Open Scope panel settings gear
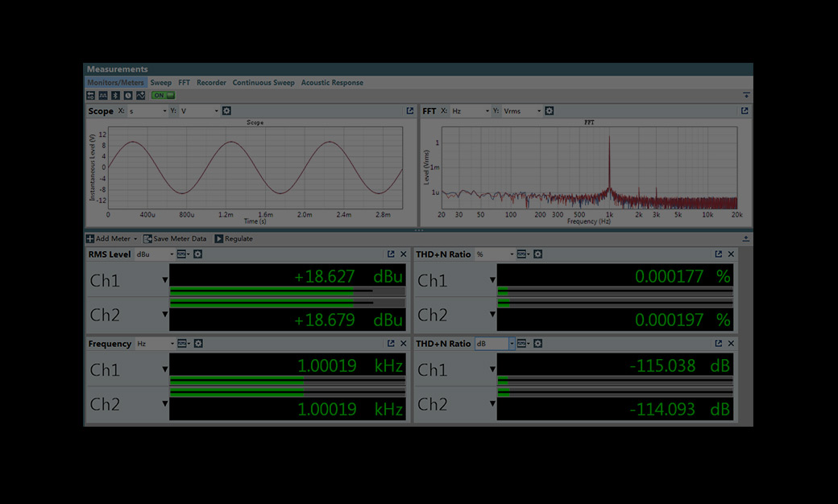This screenshot has width=838, height=504. click(x=226, y=111)
